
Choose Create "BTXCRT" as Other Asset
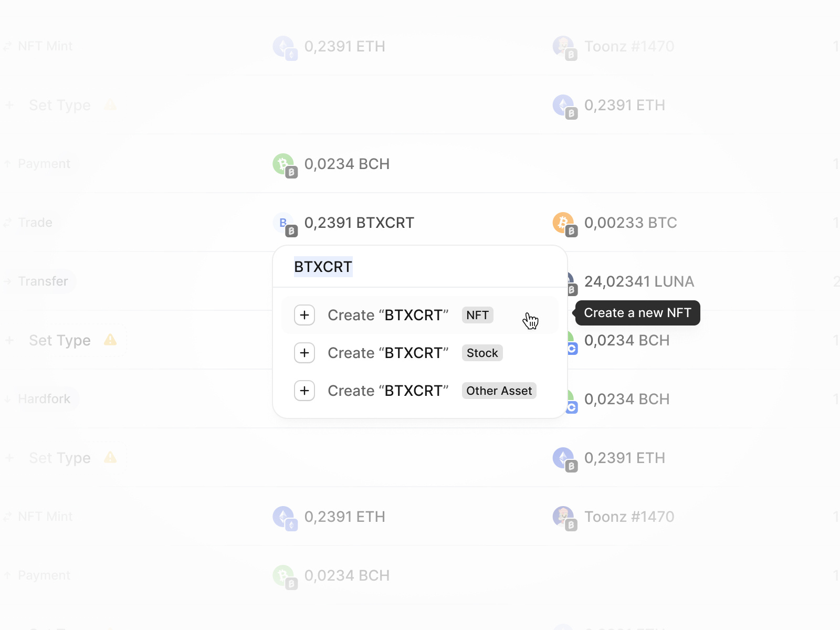(388, 391)
